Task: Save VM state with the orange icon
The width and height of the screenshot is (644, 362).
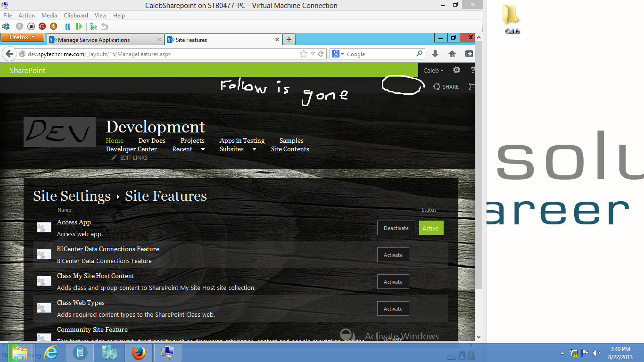Action: point(53,26)
